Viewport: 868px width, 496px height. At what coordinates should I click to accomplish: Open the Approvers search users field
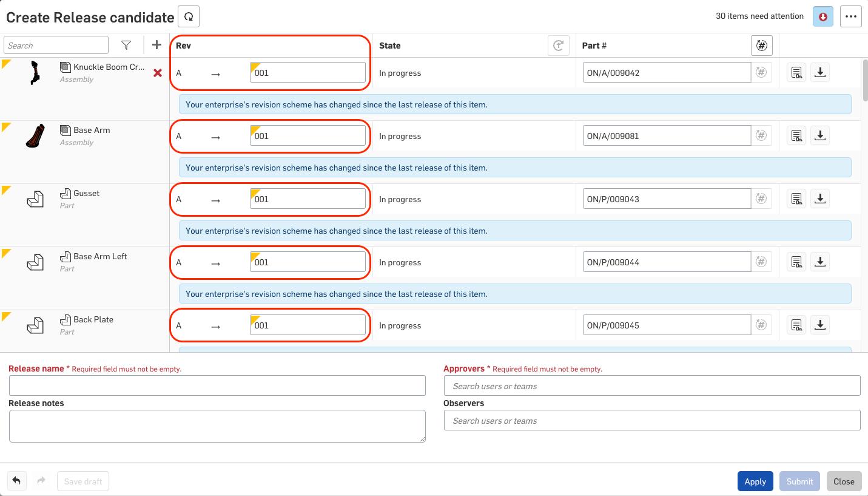pos(652,386)
